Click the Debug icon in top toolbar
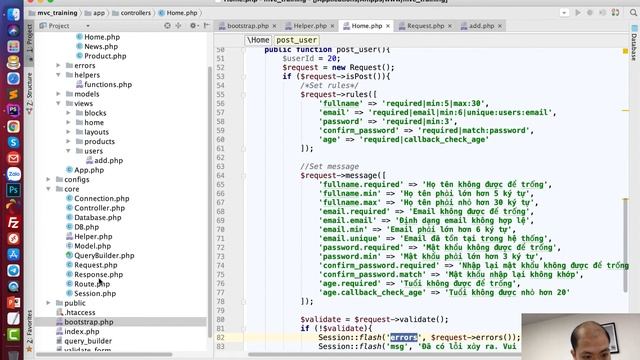 pos(590,13)
